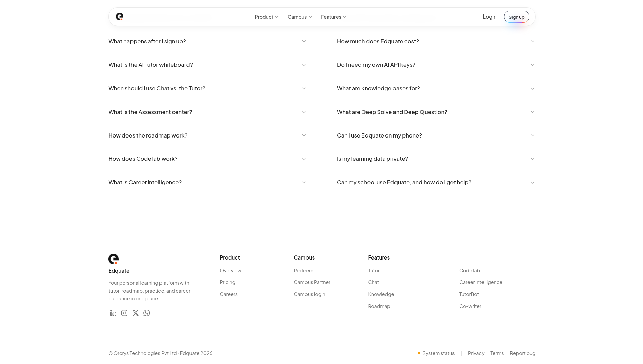Viewport: 643px width, 364px height.
Task: Open the Knowledge footer link
Action: pos(381,294)
